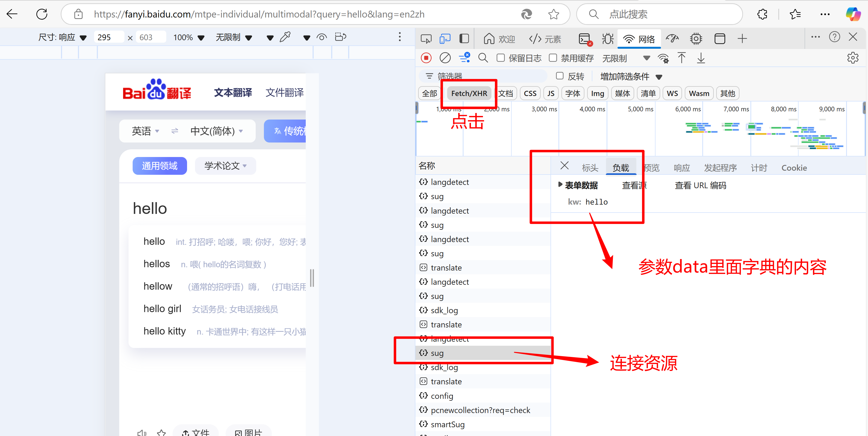This screenshot has height=436, width=868.
Task: Open network settings gear icon
Action: pyautogui.click(x=852, y=58)
